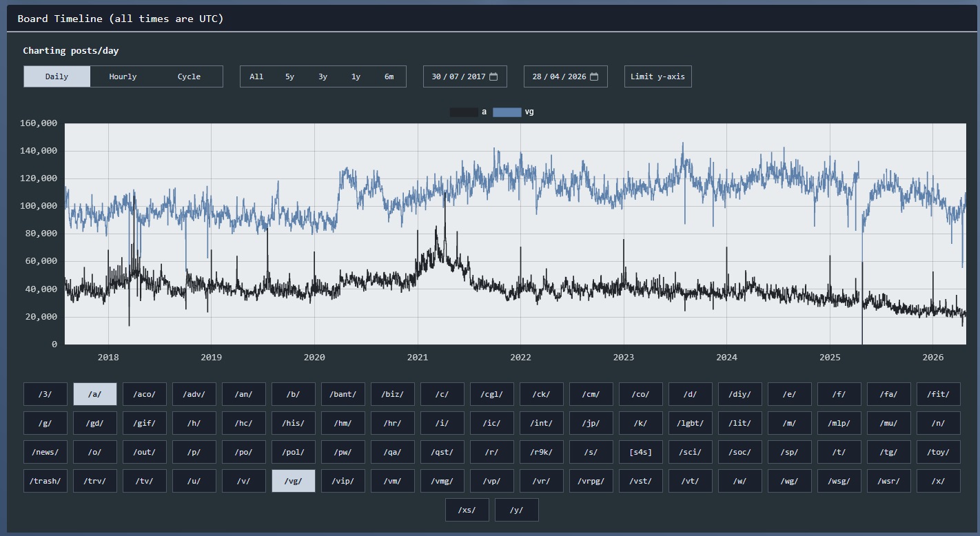Select the /x/ board

pyautogui.click(x=939, y=481)
